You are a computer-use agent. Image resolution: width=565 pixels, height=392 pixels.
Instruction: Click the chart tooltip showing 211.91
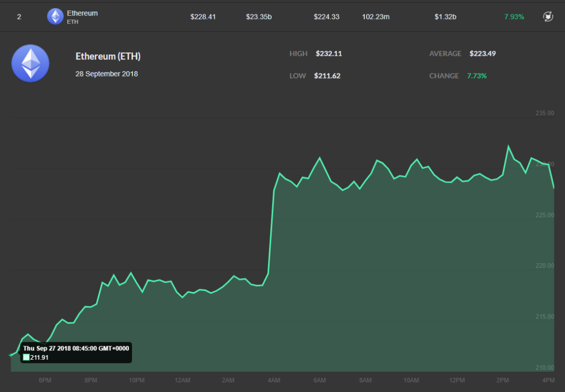pyautogui.click(x=76, y=353)
